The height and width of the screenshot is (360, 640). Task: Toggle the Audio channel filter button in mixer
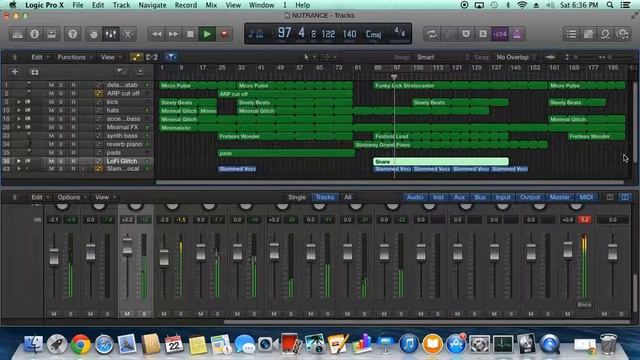click(415, 197)
